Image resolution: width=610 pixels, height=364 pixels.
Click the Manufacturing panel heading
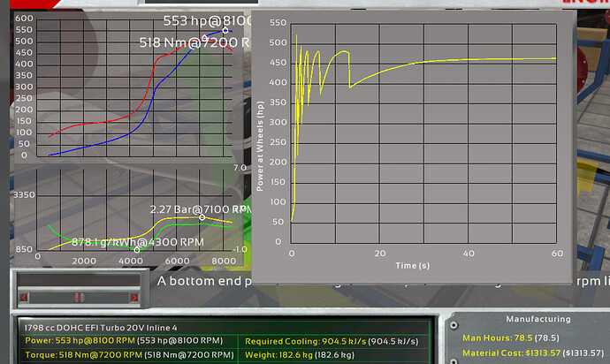[x=538, y=319]
